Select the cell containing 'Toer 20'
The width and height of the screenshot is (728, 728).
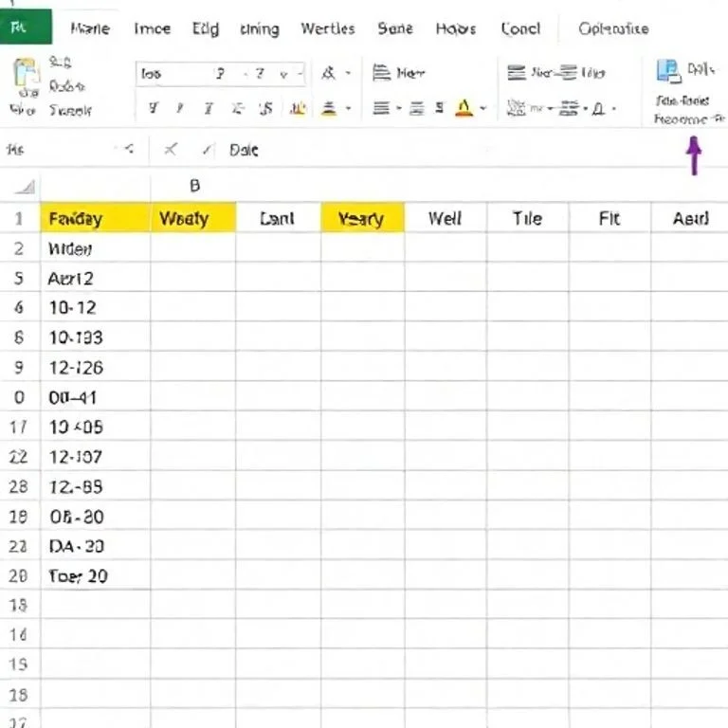click(96, 575)
